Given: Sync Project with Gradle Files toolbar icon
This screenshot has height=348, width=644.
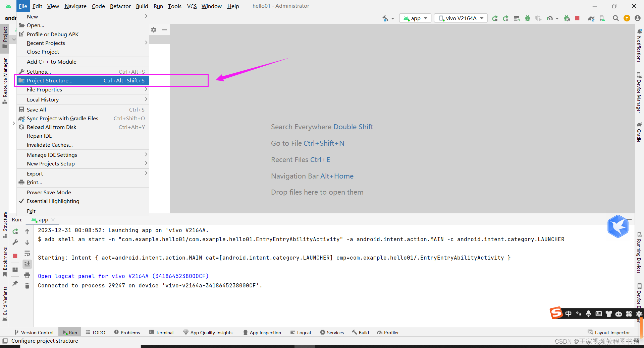Looking at the screenshot, I should 591,18.
